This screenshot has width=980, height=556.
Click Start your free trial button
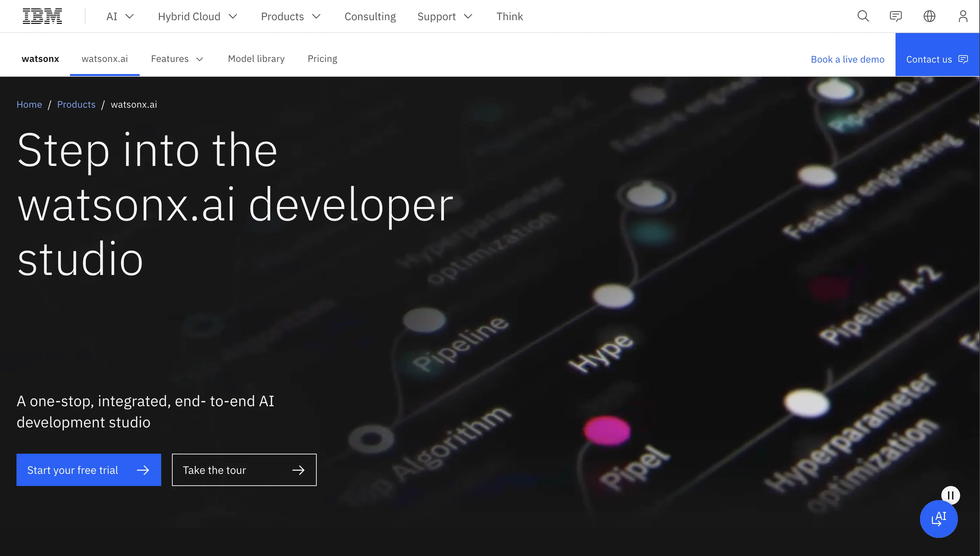coord(89,470)
